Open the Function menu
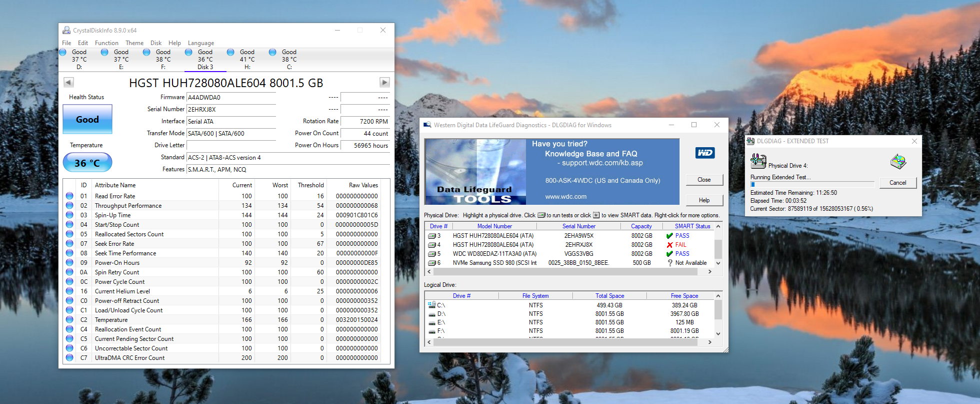Screen dimensions: 980x404 tap(106, 43)
